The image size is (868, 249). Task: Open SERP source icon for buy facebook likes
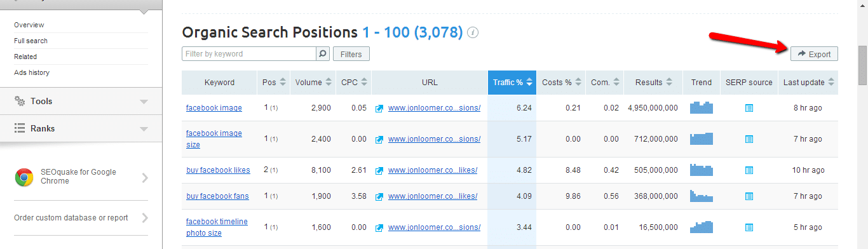(749, 170)
